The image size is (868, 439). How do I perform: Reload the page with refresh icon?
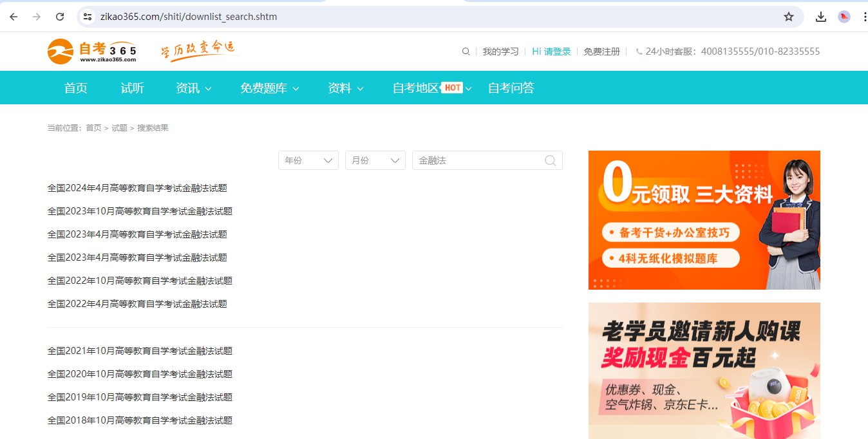click(60, 17)
